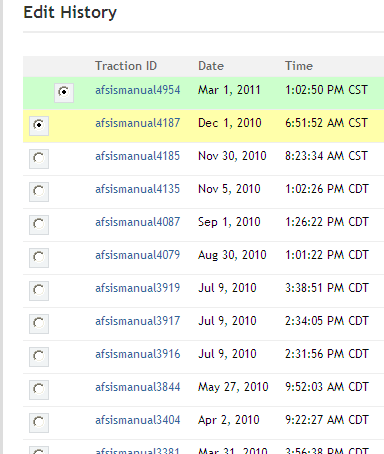
Task: Select radio button for afsismanual3916 revision
Action: point(39,357)
